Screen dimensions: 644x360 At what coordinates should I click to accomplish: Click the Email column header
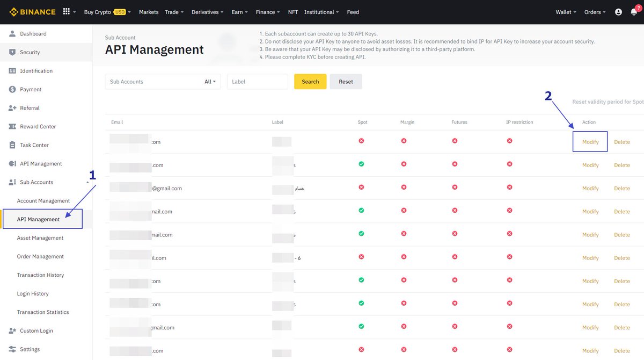(117, 122)
